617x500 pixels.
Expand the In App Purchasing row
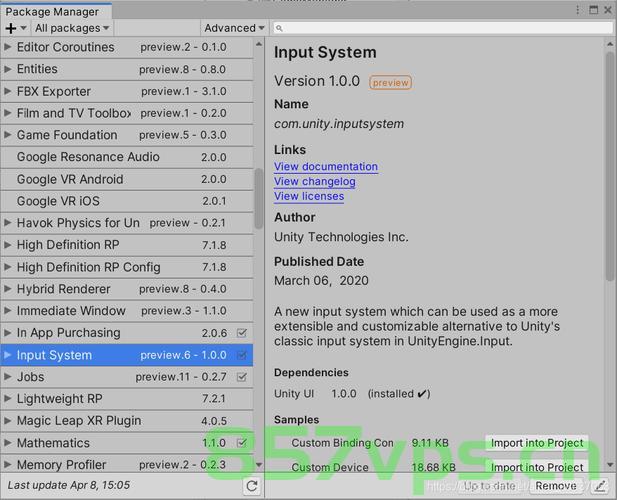click(7, 333)
